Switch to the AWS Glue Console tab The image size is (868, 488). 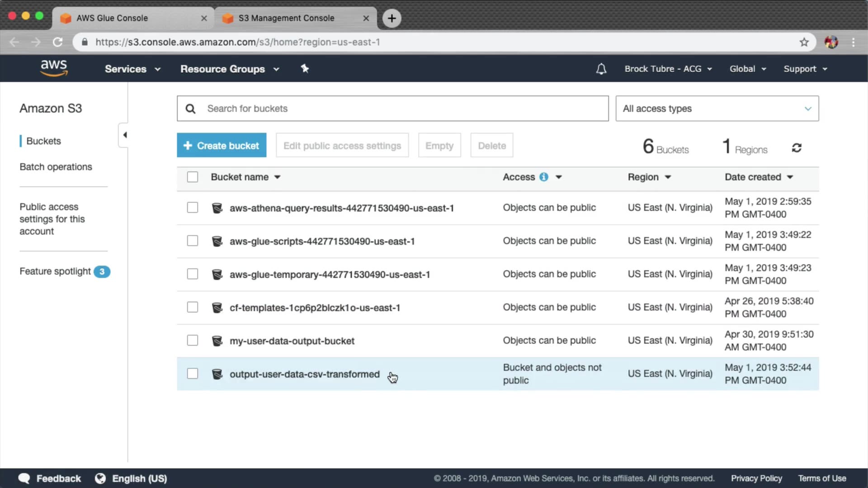(x=112, y=18)
